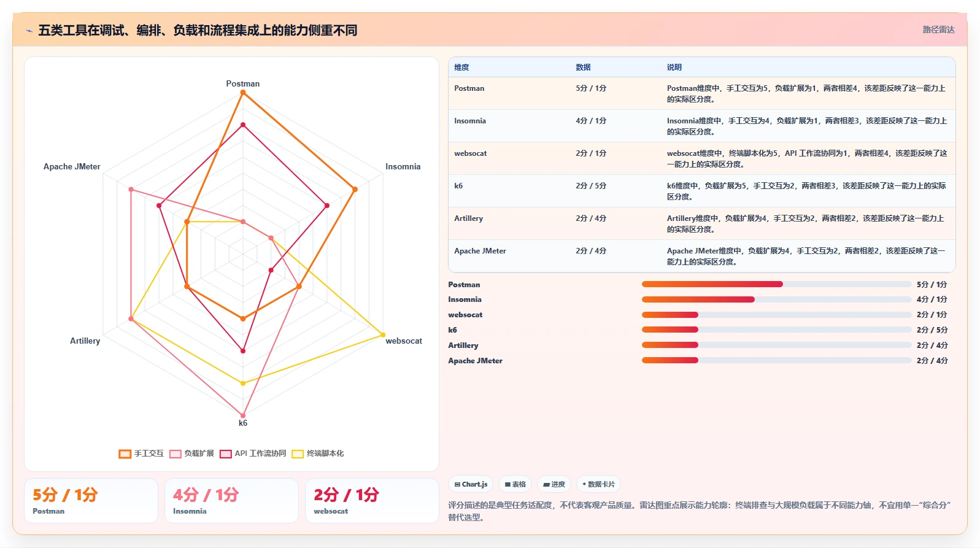Click the Postman cell in the table
This screenshot has height=548, width=980.
point(469,88)
